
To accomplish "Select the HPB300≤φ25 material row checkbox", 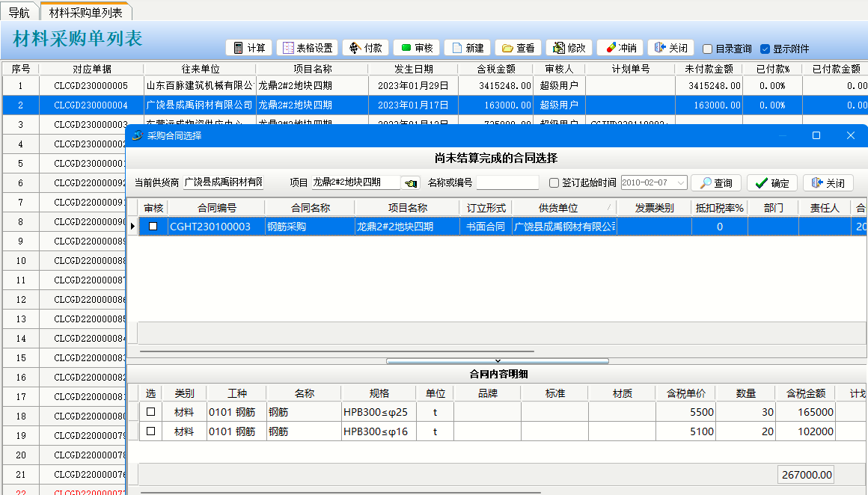I will click(x=151, y=412).
